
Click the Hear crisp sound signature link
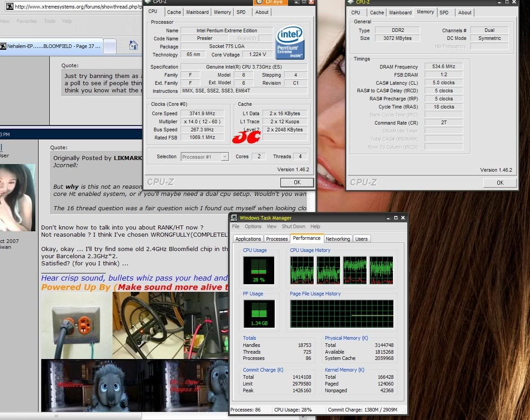[x=134, y=278]
